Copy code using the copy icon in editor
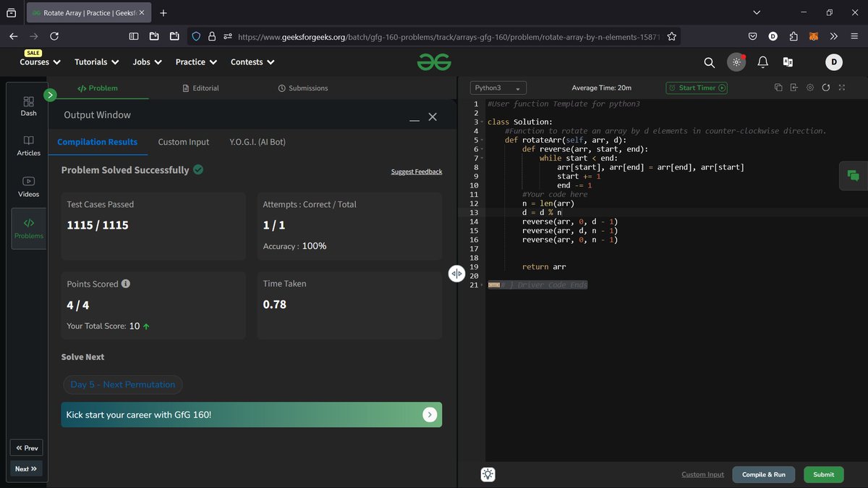 click(778, 88)
